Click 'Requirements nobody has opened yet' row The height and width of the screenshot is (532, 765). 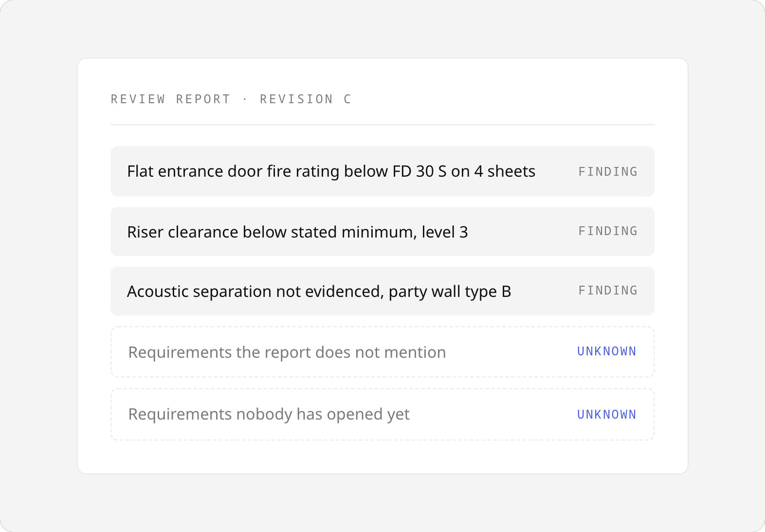382,414
